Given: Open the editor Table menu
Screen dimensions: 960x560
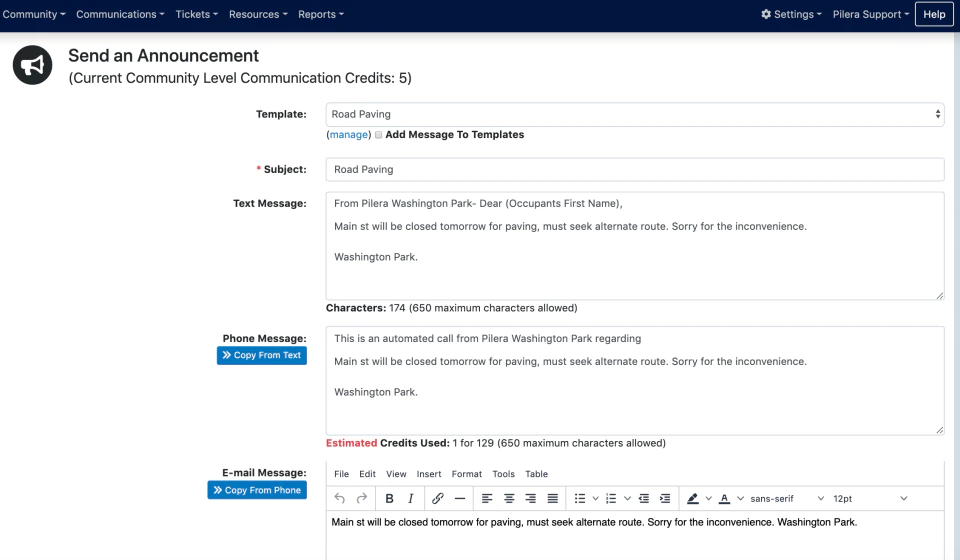Looking at the screenshot, I should 536,474.
